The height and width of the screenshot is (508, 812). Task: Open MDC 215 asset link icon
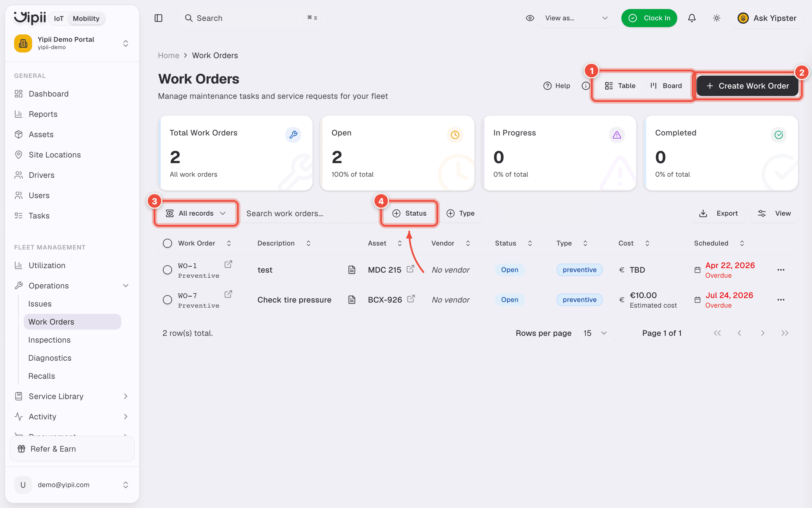(x=410, y=269)
